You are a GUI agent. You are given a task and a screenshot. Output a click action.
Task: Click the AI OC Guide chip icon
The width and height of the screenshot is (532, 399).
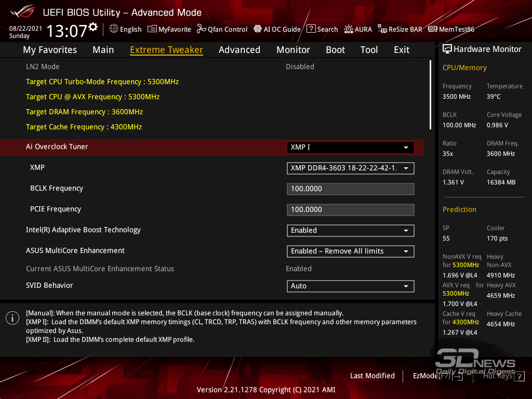pos(258,29)
